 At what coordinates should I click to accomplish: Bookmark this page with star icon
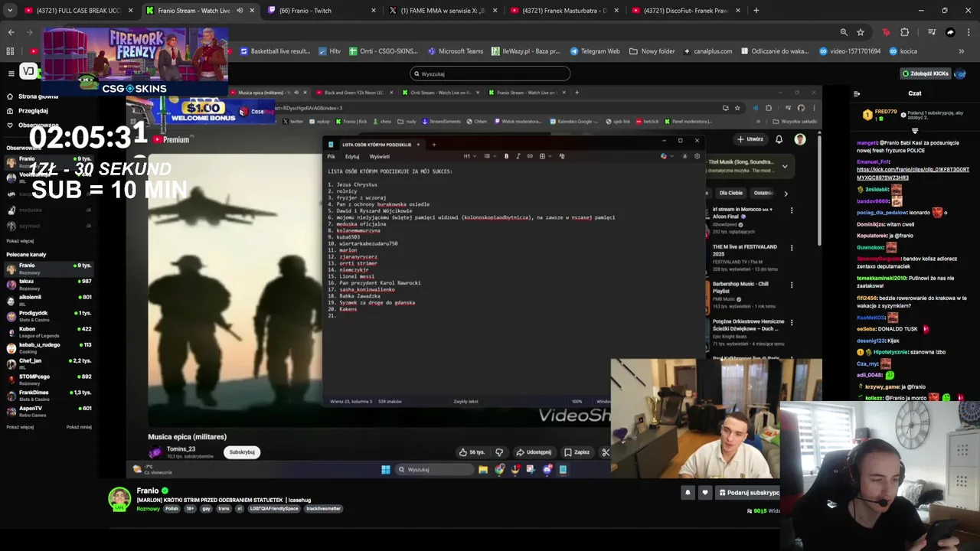coord(861,32)
